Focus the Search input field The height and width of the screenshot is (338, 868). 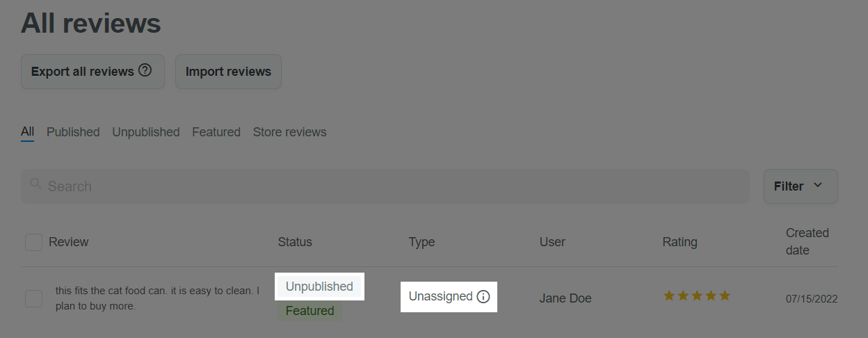click(x=389, y=186)
